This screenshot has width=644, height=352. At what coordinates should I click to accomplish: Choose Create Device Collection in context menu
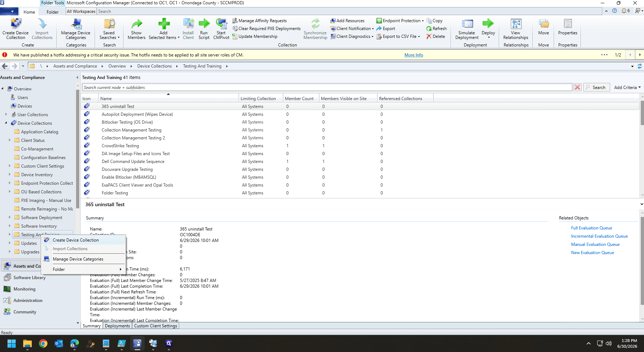[x=84, y=240]
